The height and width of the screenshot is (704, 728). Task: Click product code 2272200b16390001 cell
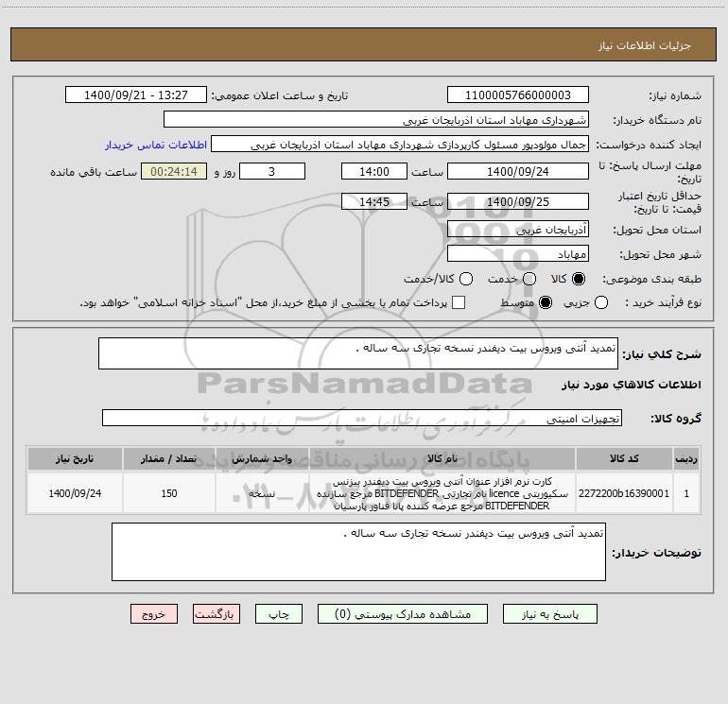point(624,493)
